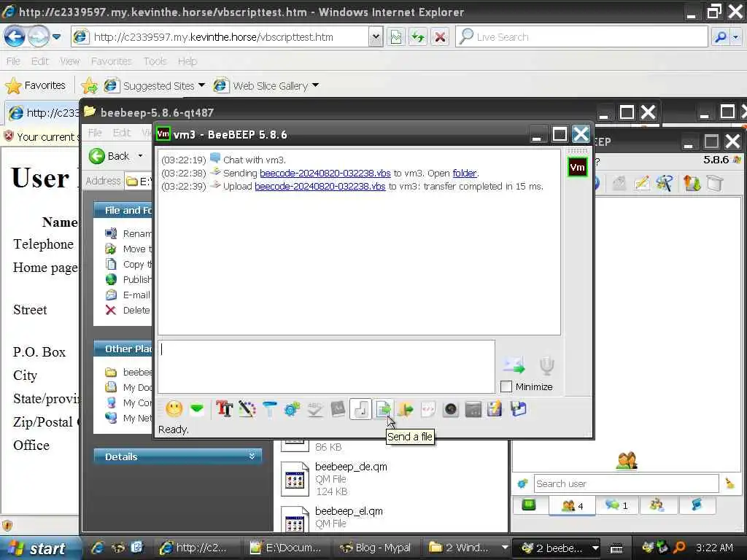Choose chat font color with the pen icon
Image resolution: width=747 pixels, height=560 pixels.
tap(247, 409)
